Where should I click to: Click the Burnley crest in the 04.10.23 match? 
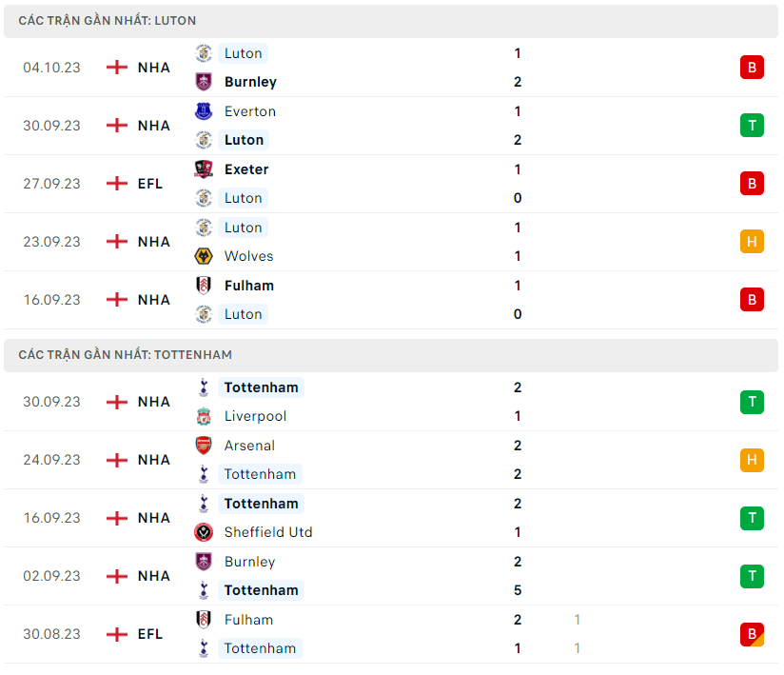[204, 82]
